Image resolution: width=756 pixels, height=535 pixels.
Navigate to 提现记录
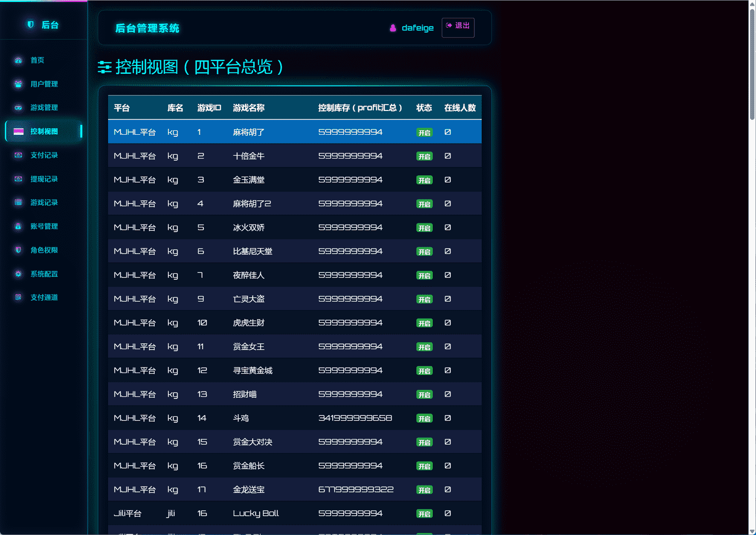tap(44, 179)
